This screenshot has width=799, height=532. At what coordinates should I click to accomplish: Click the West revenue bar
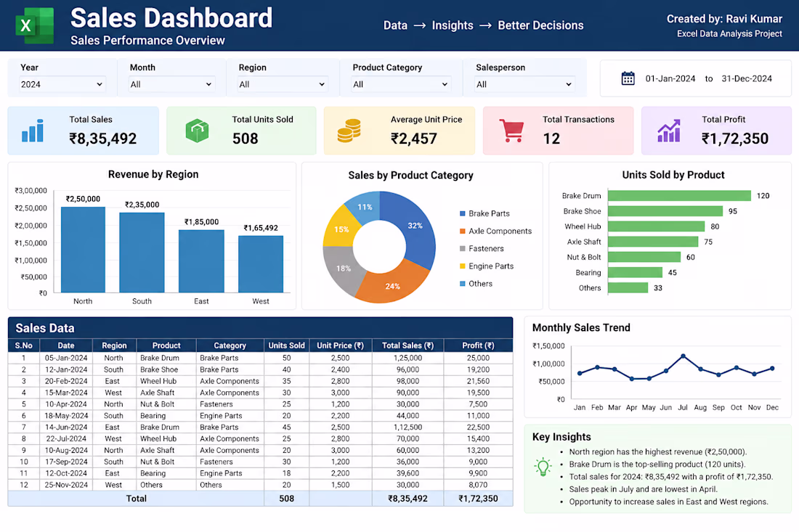[x=261, y=264]
